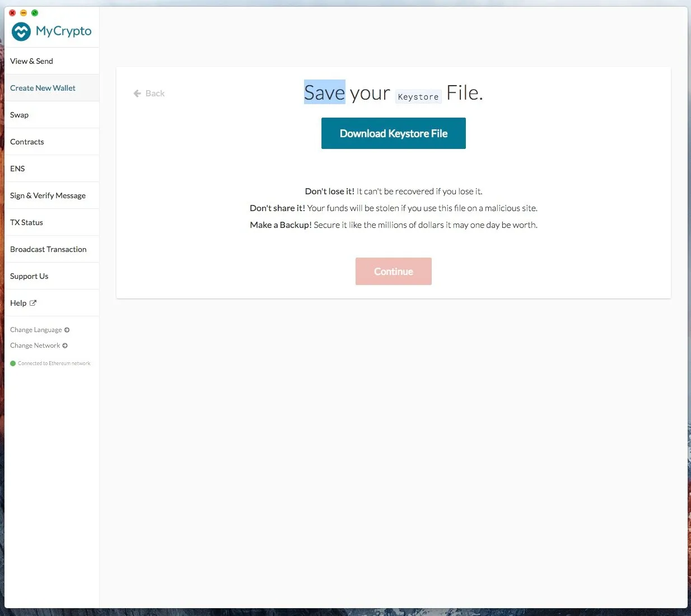Screen dimensions: 691x616
Task: Open the ENS sidebar item
Action: pyautogui.click(x=52, y=169)
